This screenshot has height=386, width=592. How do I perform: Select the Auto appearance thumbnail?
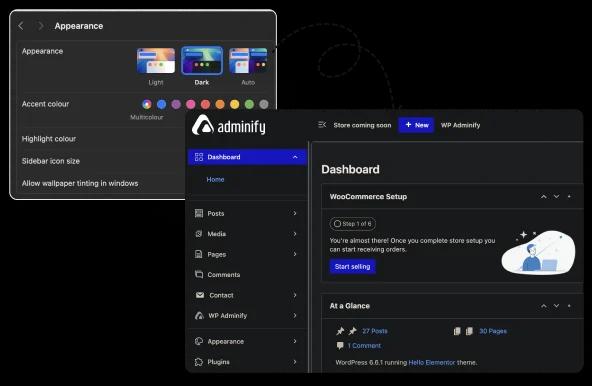pyautogui.click(x=248, y=60)
